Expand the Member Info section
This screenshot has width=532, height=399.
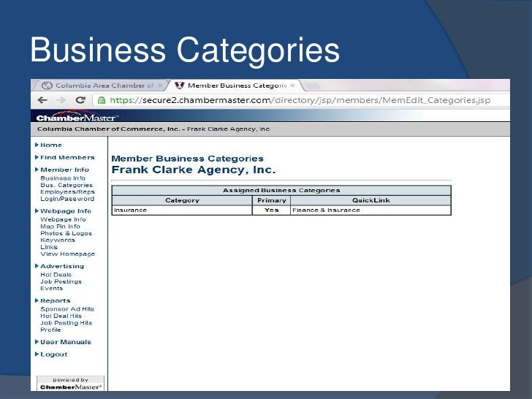64,170
